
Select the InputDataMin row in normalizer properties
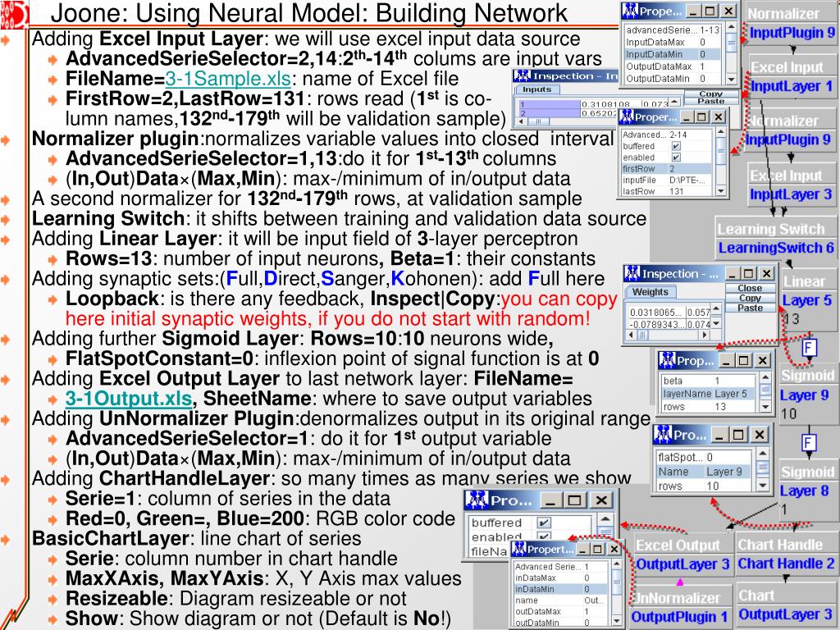tap(673, 54)
